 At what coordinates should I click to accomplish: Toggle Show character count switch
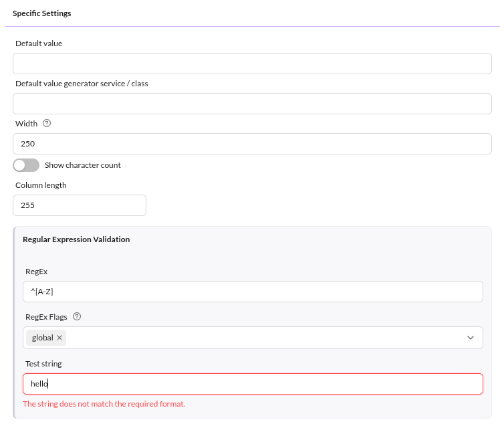26,165
